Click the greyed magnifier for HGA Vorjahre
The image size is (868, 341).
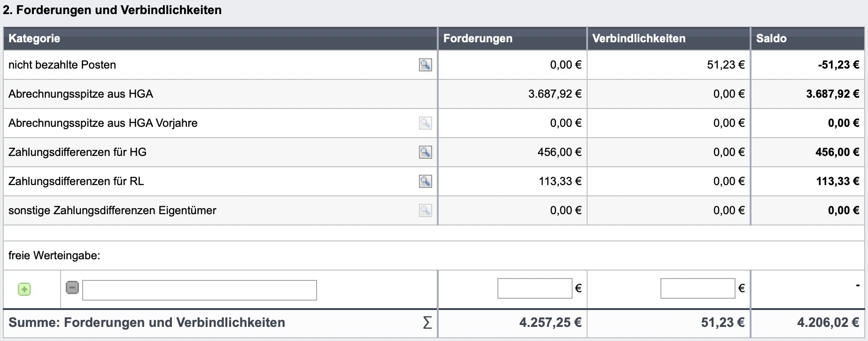pos(425,123)
